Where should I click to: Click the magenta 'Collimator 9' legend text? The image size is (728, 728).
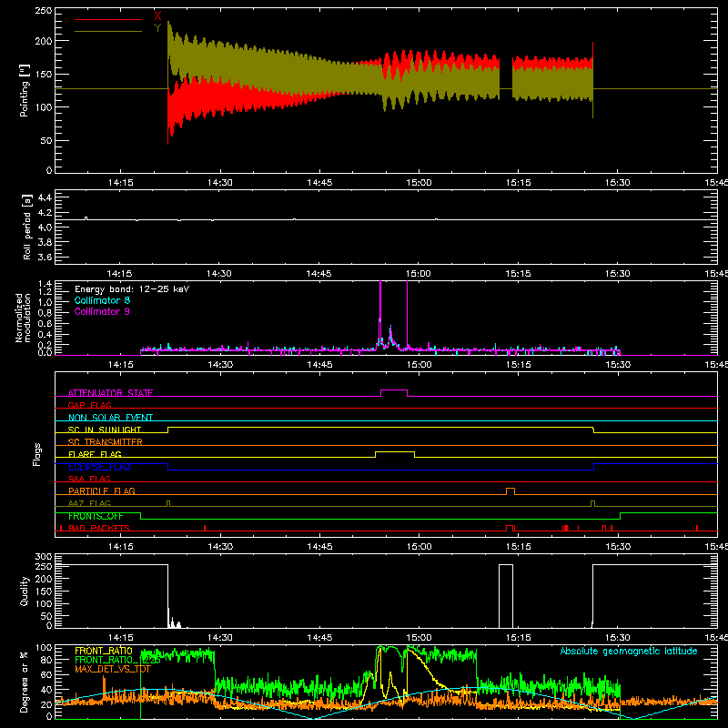(102, 311)
